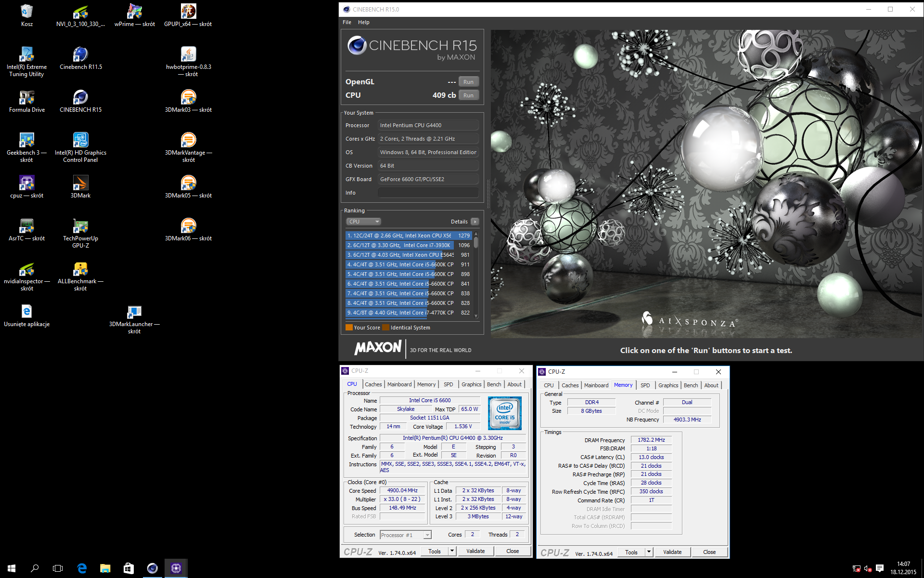Switch to Mainboard tab in left CPU-Z
The height and width of the screenshot is (578, 924).
[399, 384]
